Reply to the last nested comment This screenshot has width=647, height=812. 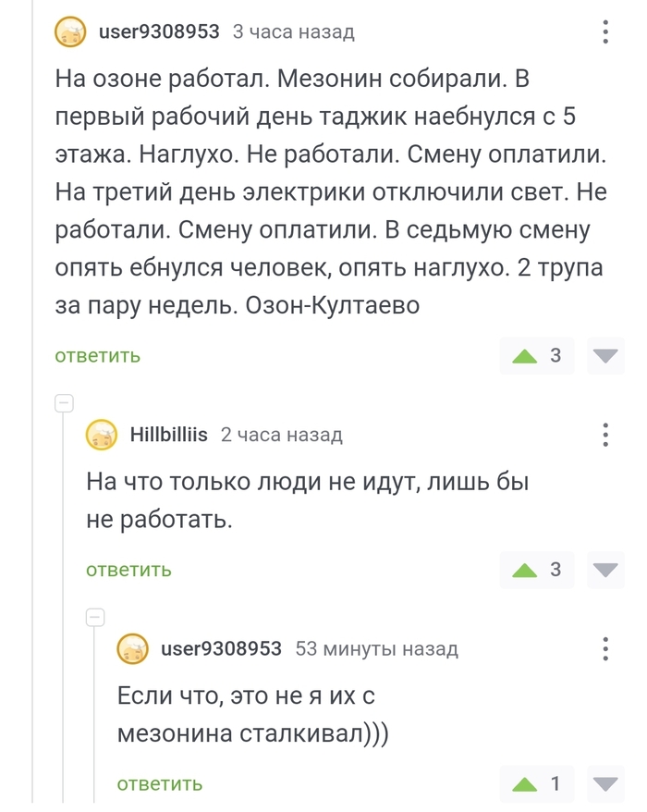(x=159, y=785)
